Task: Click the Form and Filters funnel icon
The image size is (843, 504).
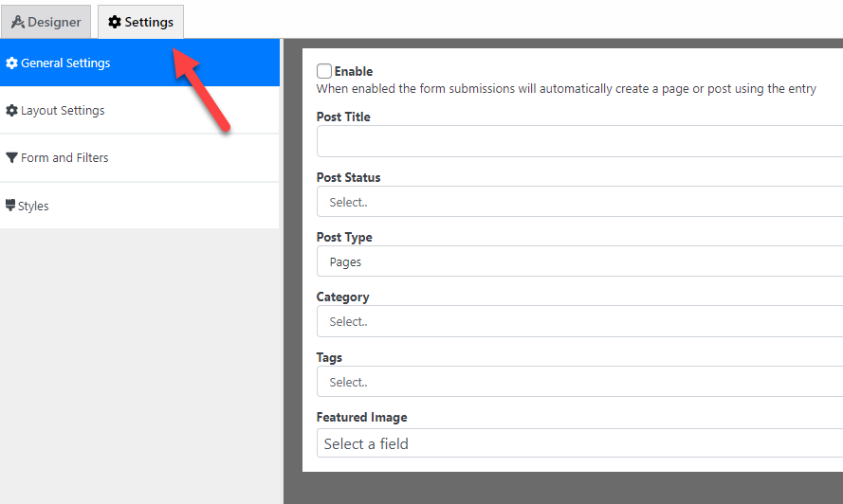Action: pyautogui.click(x=11, y=157)
